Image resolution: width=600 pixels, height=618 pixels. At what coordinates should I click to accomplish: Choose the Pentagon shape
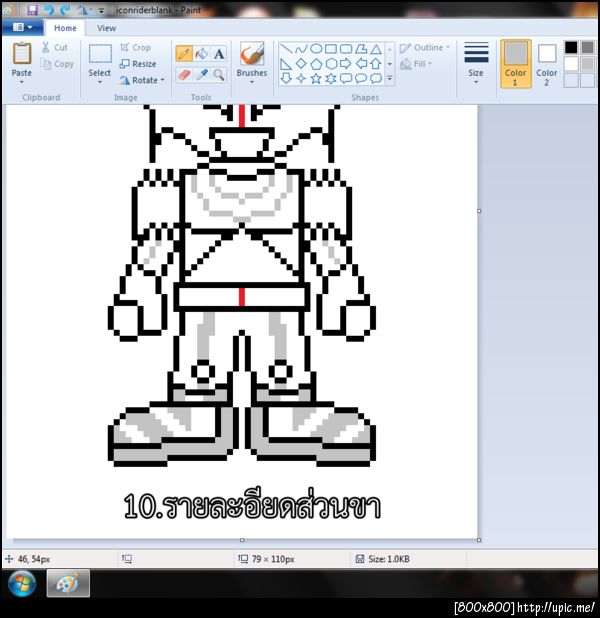[316, 64]
